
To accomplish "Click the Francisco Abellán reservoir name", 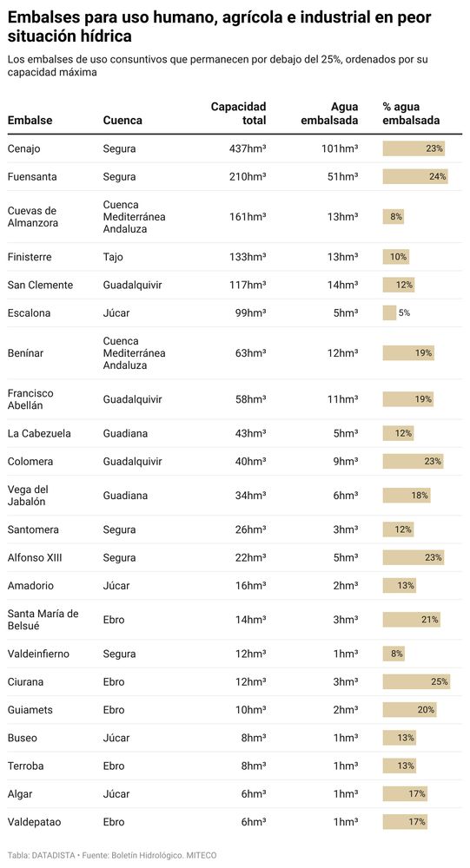I will 30,399.
